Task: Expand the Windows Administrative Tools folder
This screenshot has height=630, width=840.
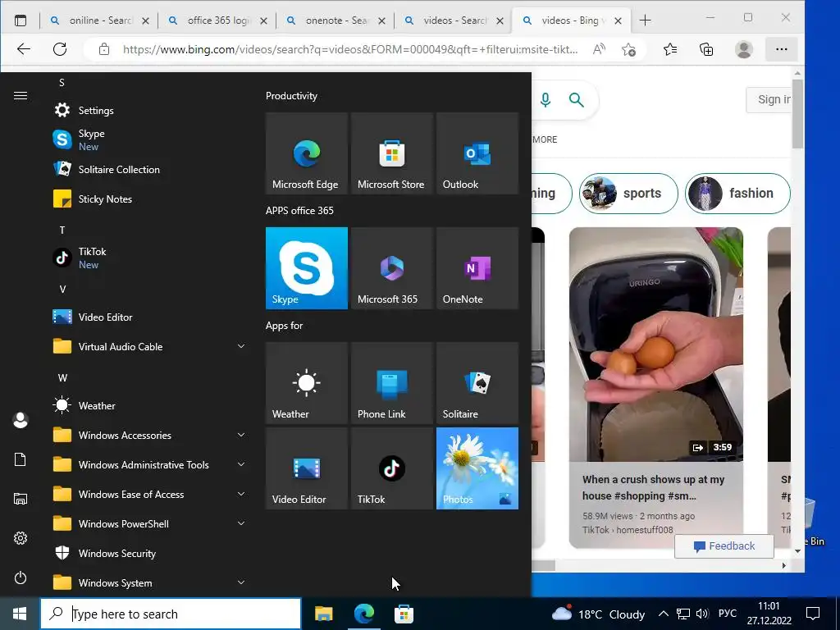Action: (148, 464)
